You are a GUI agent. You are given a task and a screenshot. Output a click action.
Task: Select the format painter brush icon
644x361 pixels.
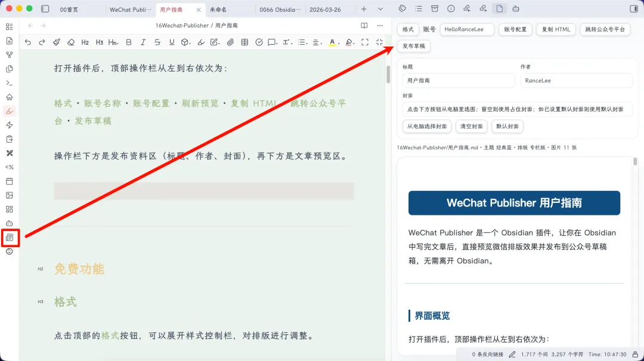pyautogui.click(x=57, y=42)
